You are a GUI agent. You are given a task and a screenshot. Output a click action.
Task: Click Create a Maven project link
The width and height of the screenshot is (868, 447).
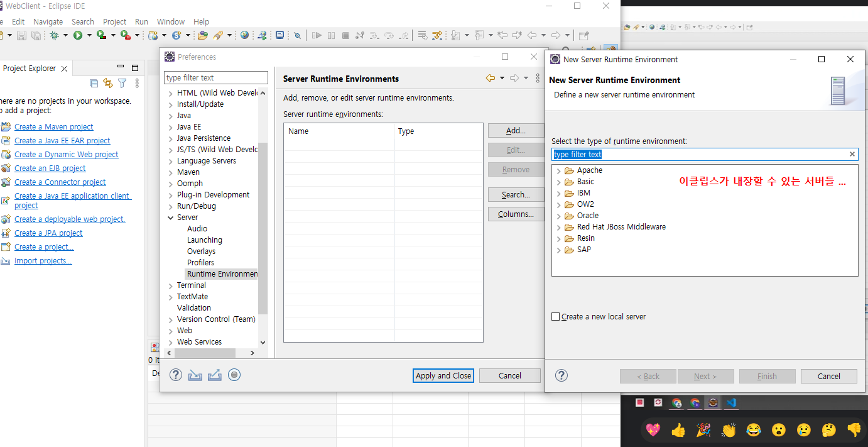coord(54,127)
